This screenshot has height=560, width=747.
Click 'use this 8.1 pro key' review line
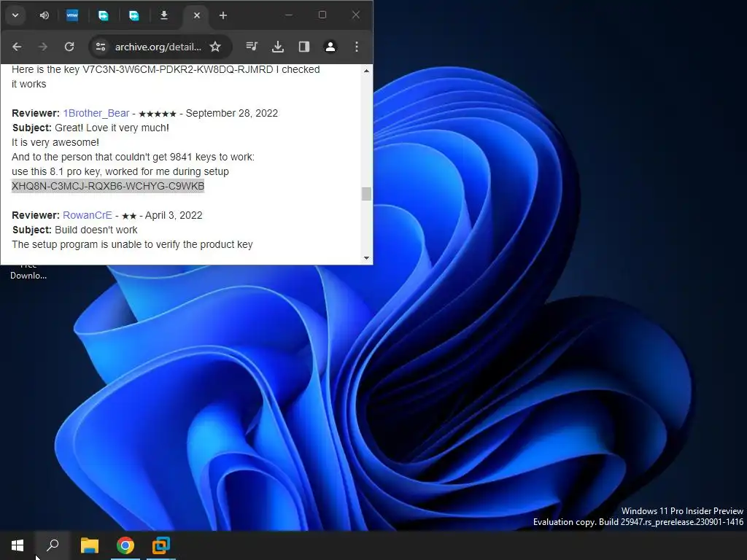point(120,171)
